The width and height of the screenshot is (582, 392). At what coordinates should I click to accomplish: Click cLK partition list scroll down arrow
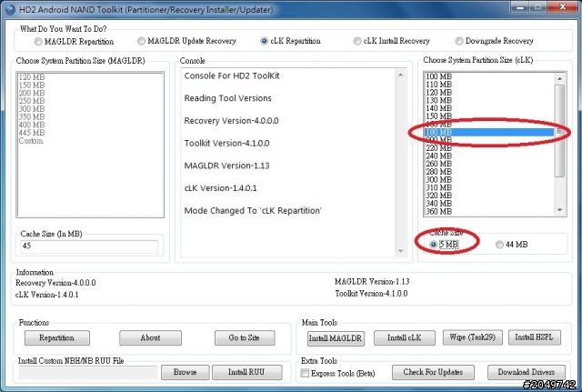pyautogui.click(x=560, y=210)
